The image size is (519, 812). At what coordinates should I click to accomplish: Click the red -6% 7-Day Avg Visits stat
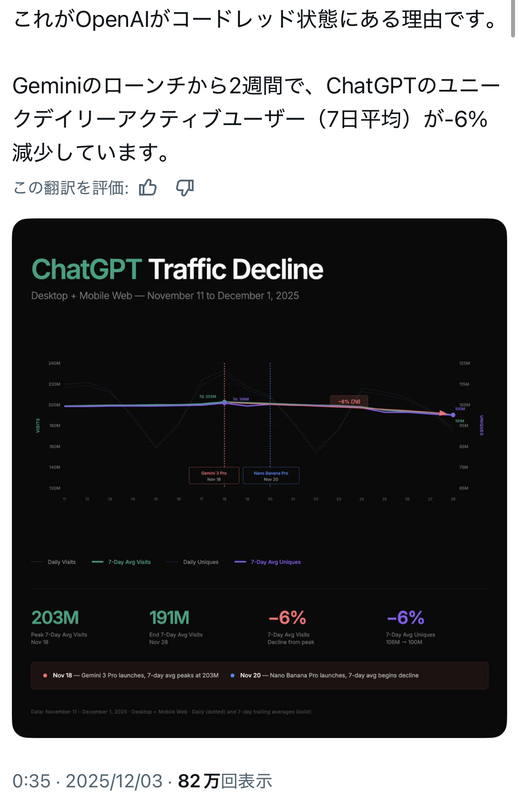click(x=287, y=617)
